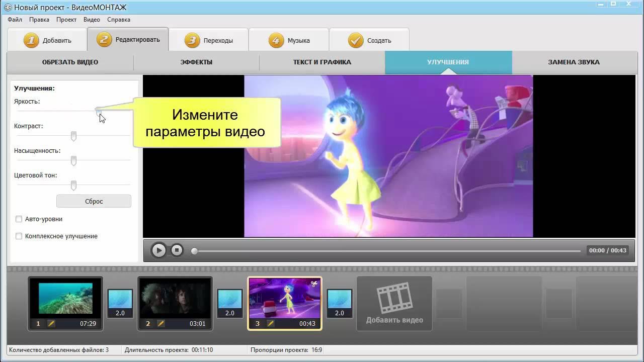Screen dimensions: 644x362
Task: Select the underwater clip 1 thumbnail
Action: pyautogui.click(x=65, y=299)
